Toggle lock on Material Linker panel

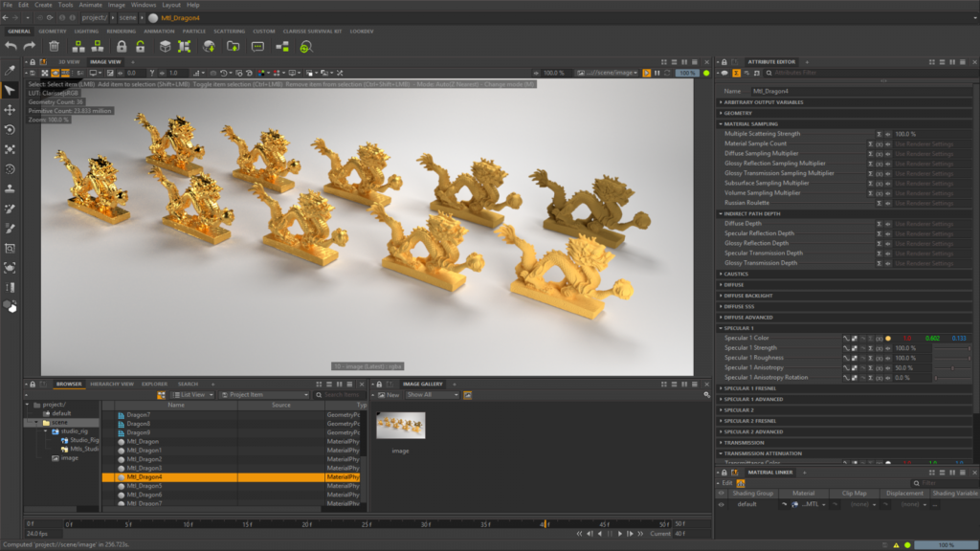pos(724,473)
